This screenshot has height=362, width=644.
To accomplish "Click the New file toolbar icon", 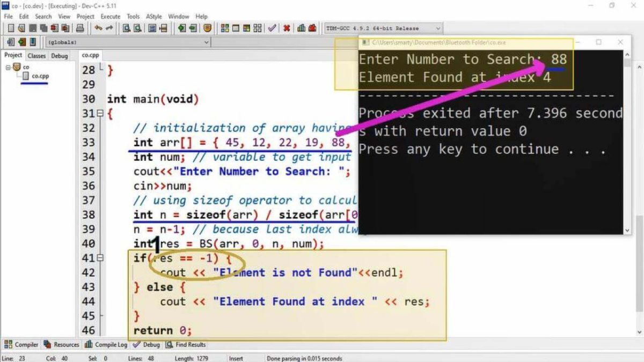I will (11, 28).
